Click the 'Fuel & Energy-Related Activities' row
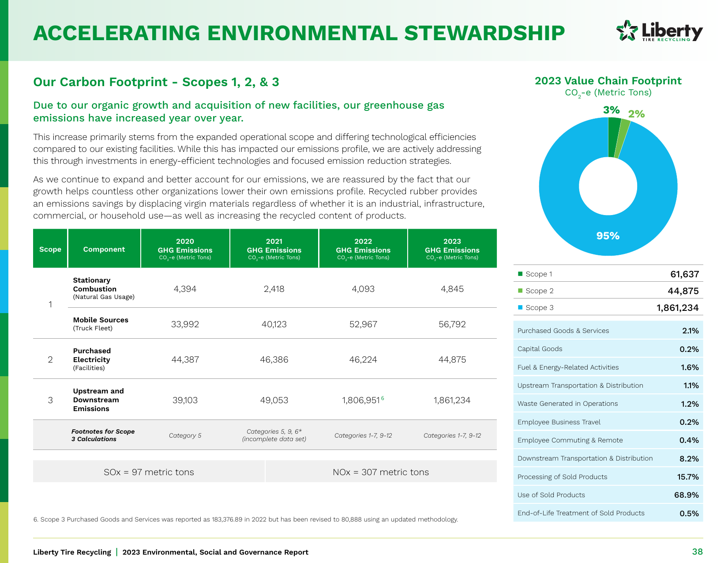 coord(608,367)
